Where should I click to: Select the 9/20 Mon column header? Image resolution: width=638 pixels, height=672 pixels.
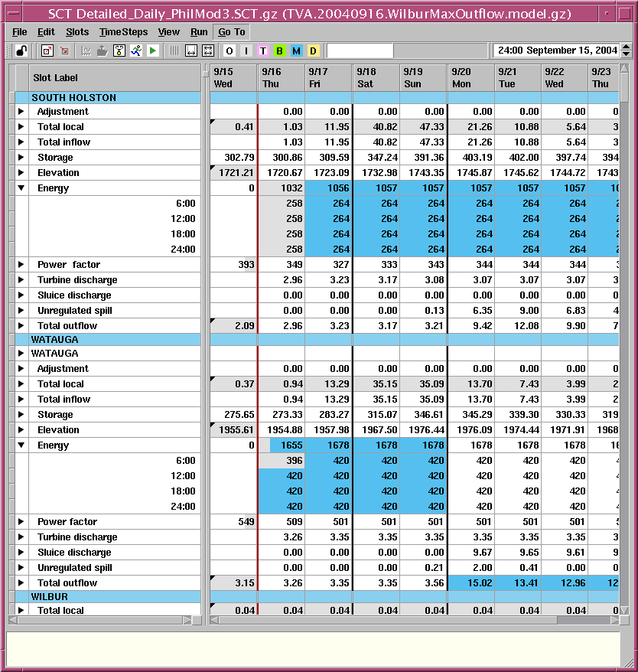click(470, 78)
